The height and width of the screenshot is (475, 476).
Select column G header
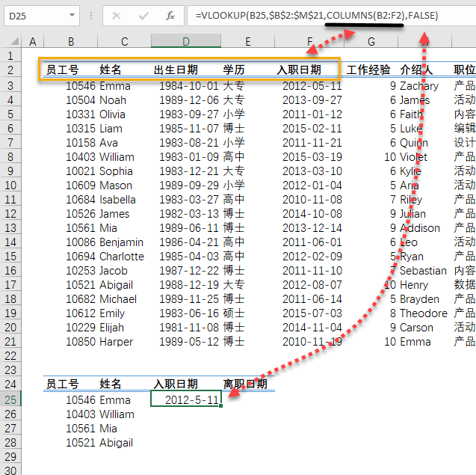[x=371, y=41]
